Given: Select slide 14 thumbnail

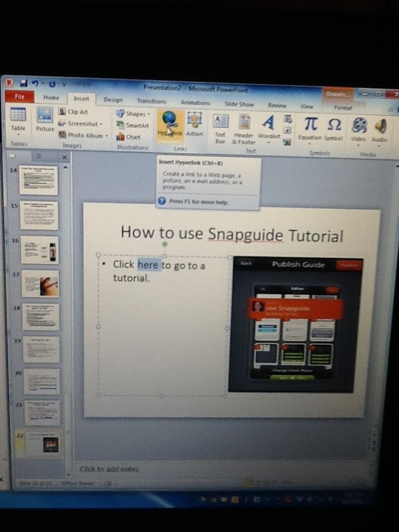Looking at the screenshot, I should (38, 180).
